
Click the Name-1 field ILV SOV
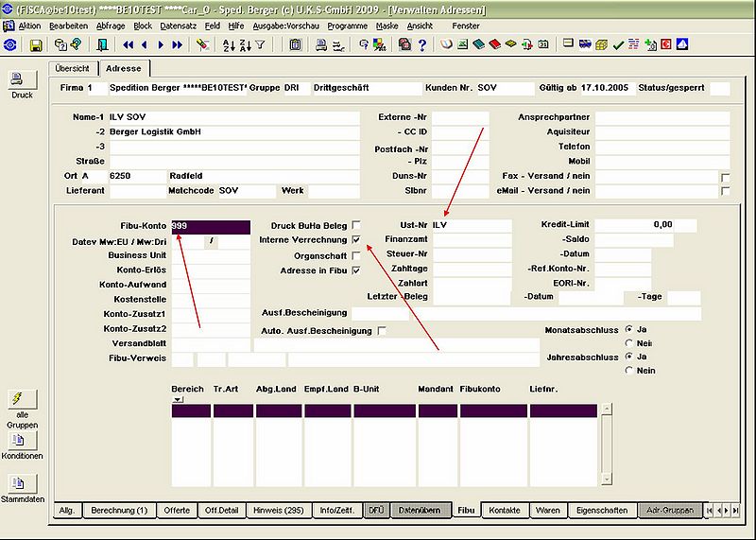(x=233, y=117)
